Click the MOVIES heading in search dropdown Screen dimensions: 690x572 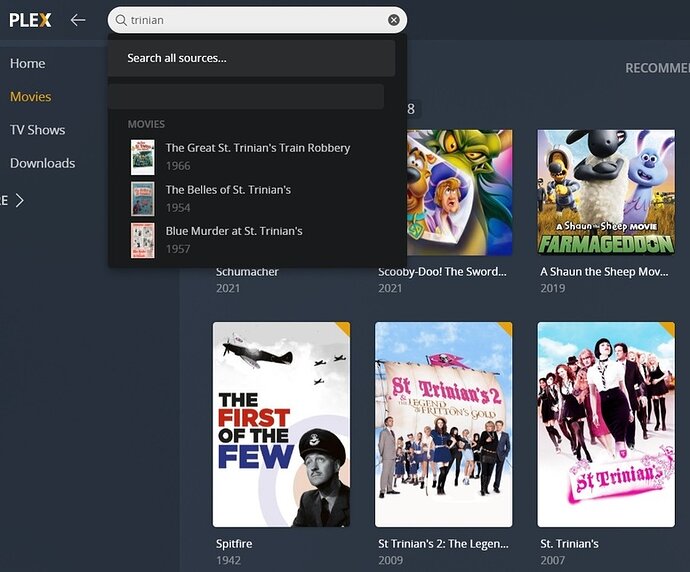tap(146, 124)
